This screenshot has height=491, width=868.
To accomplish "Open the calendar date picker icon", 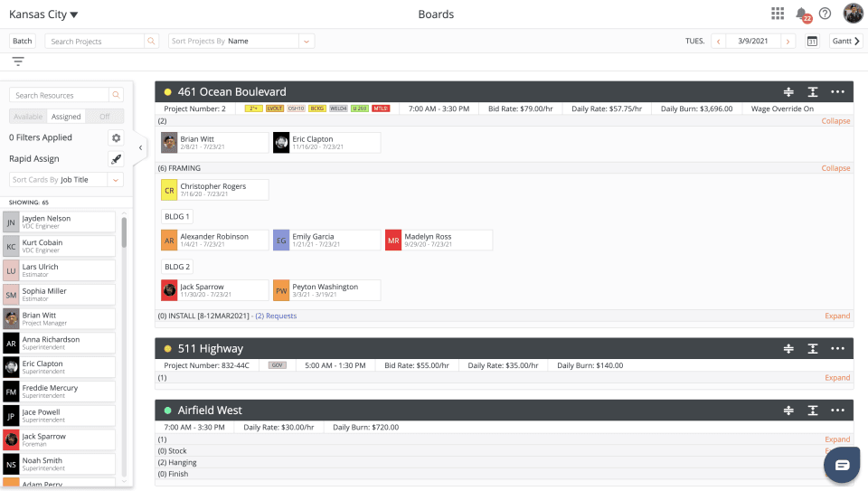I will [812, 42].
